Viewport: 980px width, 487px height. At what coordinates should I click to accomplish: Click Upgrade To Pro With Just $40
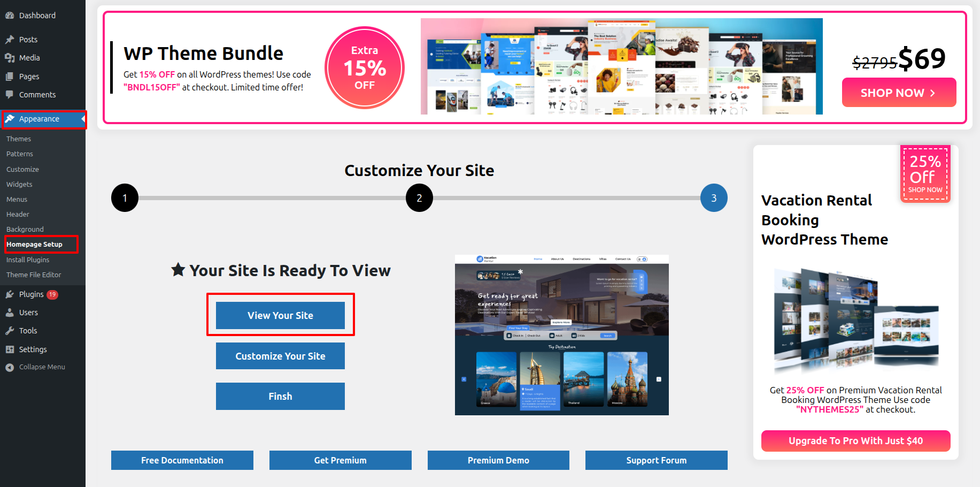point(855,441)
